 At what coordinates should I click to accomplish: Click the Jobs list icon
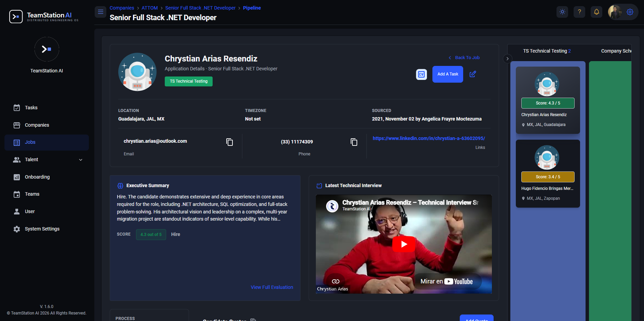click(17, 143)
